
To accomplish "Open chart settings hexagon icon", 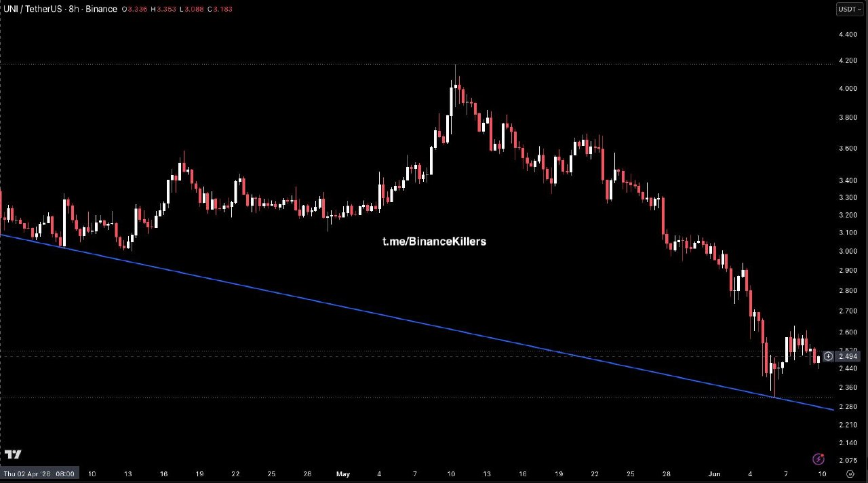I will pyautogui.click(x=850, y=474).
